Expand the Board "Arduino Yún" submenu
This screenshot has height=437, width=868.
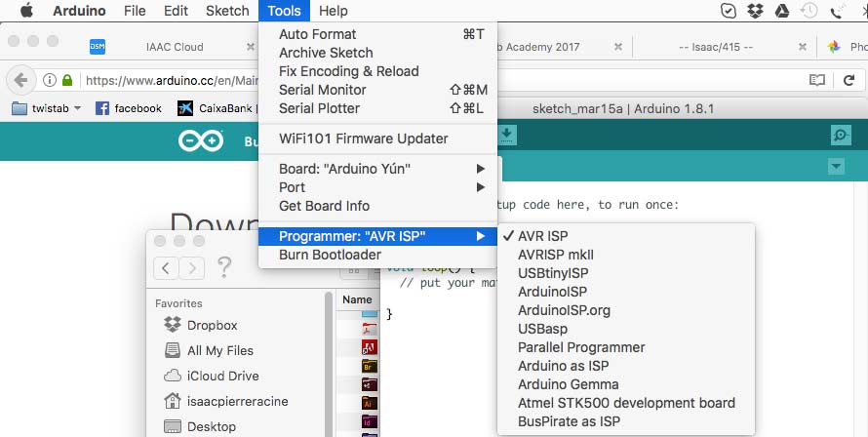(x=378, y=169)
